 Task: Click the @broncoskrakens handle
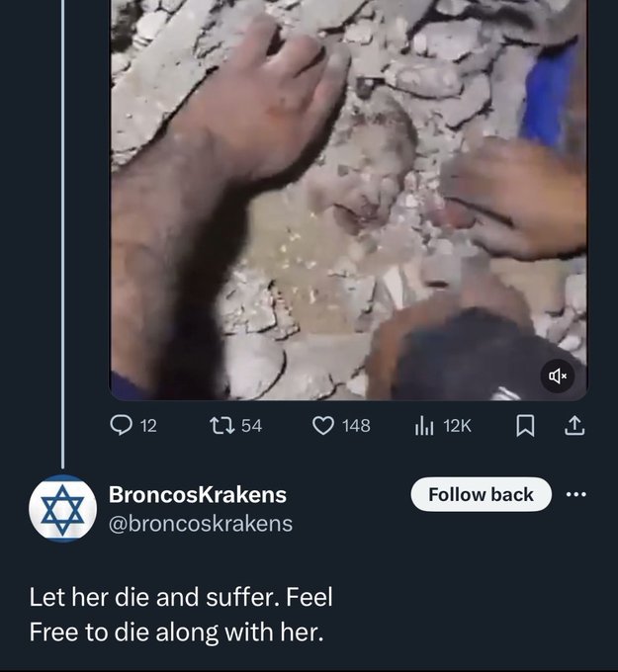pos(200,523)
